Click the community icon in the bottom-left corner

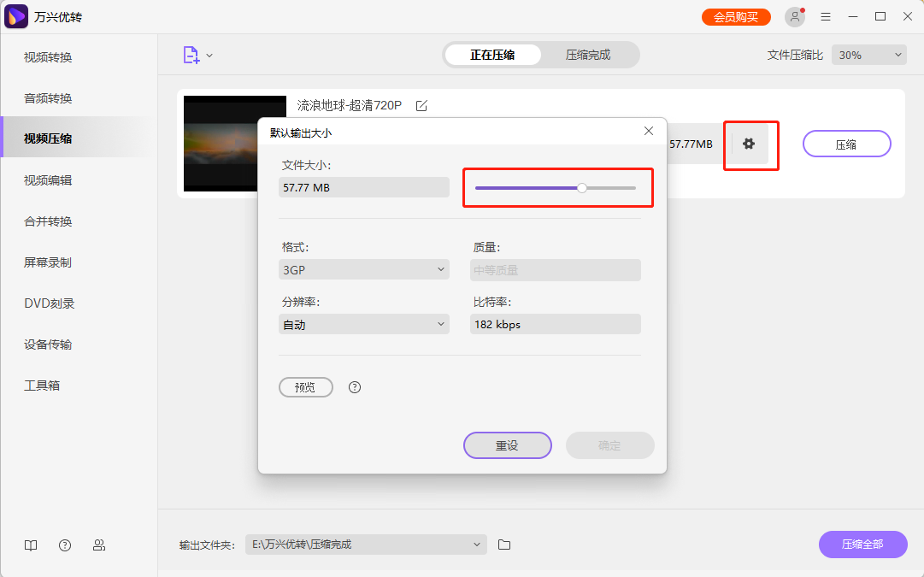[99, 545]
